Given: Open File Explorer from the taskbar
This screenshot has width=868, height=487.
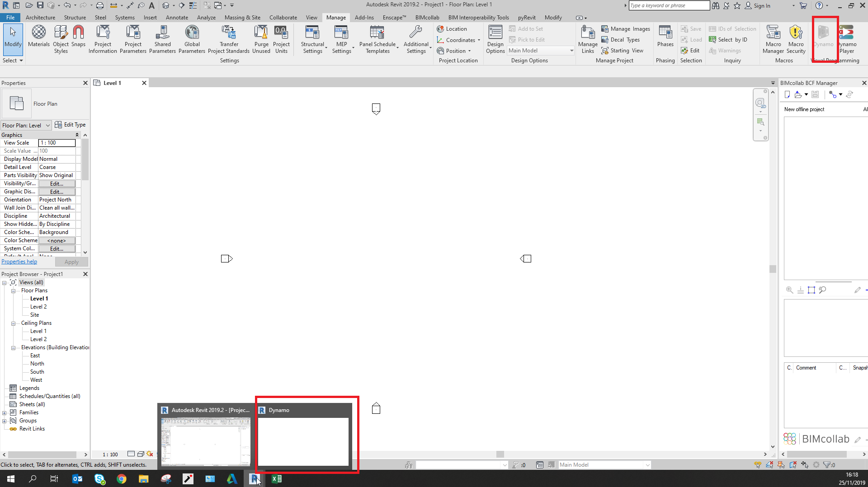Looking at the screenshot, I should click(x=143, y=479).
